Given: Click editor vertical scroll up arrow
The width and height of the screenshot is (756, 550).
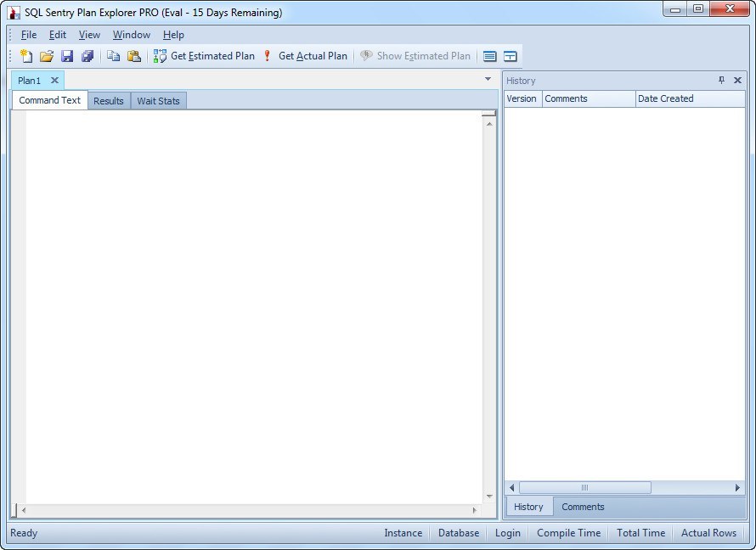Looking at the screenshot, I should click(489, 124).
